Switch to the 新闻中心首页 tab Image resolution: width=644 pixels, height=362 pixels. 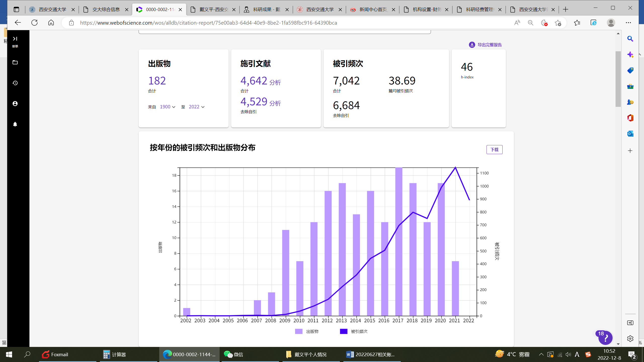coord(373,10)
